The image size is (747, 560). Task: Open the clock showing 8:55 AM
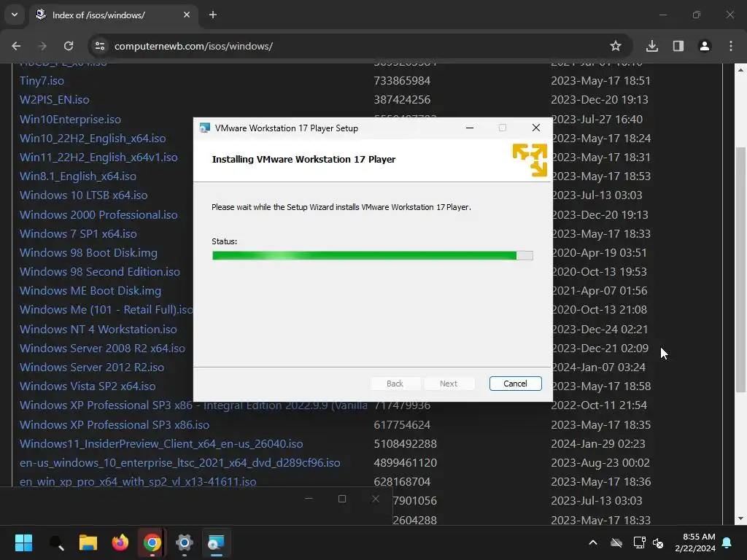click(x=695, y=542)
